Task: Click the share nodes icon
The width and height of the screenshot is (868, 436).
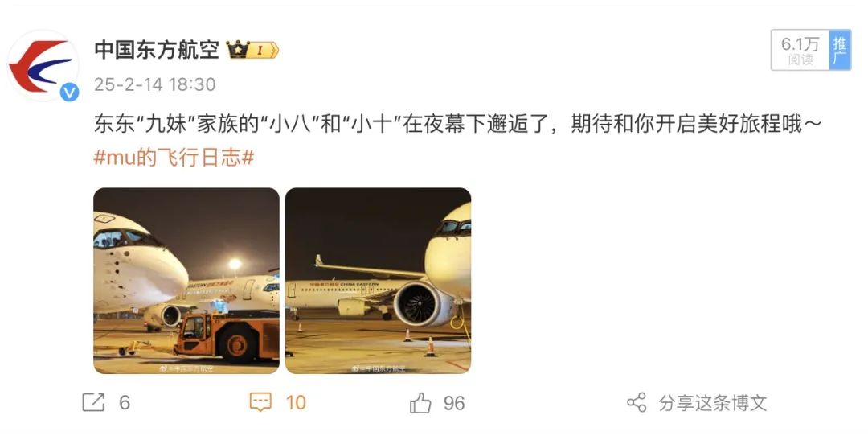Action: point(637,402)
